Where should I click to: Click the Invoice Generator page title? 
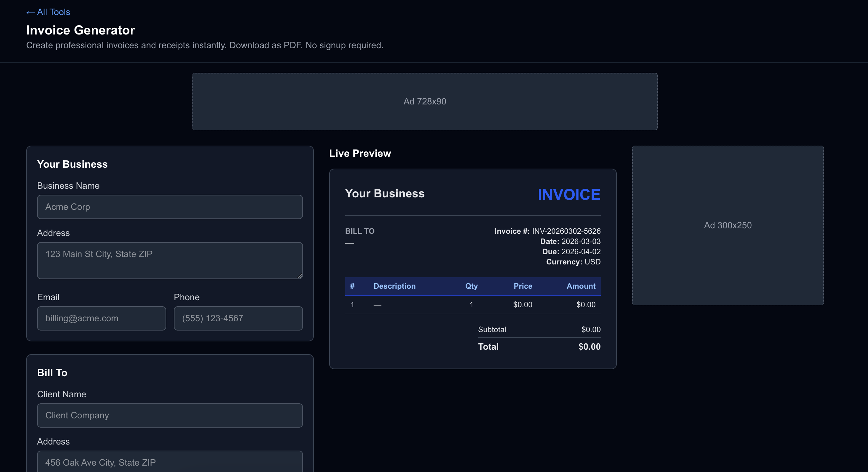(x=80, y=30)
